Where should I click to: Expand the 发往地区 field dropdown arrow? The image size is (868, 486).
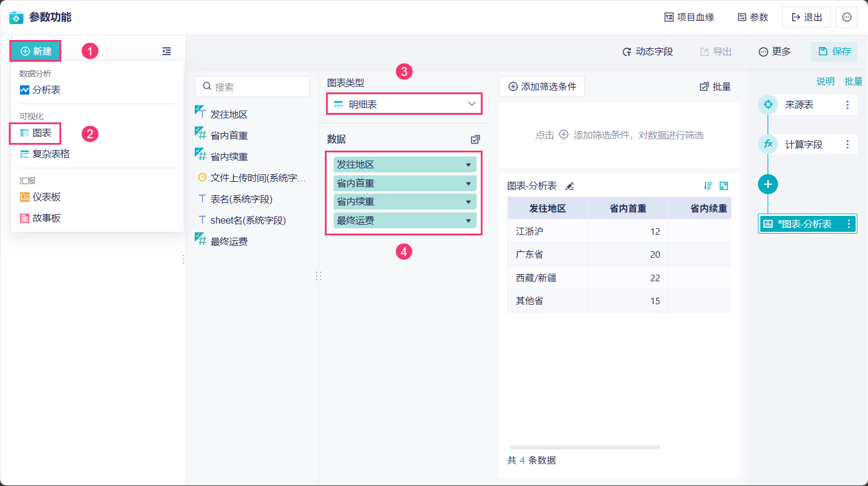point(468,165)
